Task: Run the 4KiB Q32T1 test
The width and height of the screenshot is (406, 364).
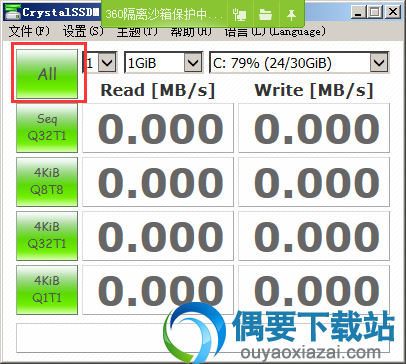Action: [47, 236]
